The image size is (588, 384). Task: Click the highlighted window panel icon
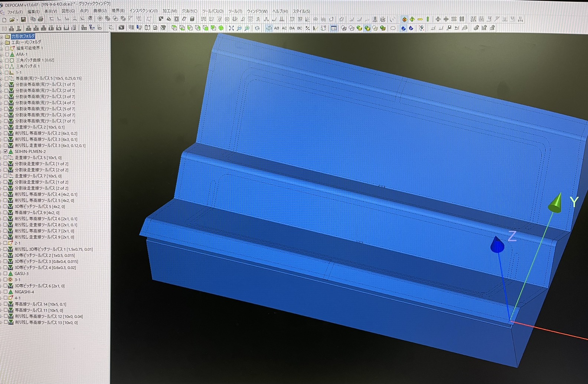click(334, 28)
